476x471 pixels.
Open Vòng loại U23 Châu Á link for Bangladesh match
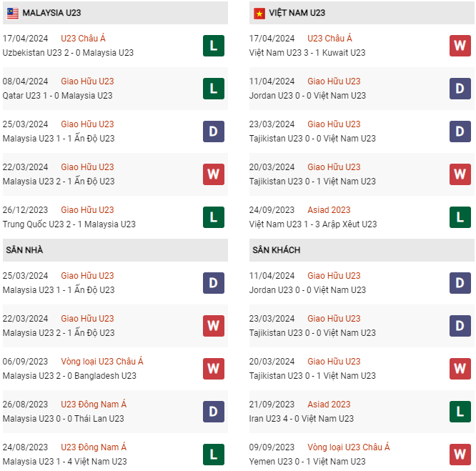(x=102, y=362)
